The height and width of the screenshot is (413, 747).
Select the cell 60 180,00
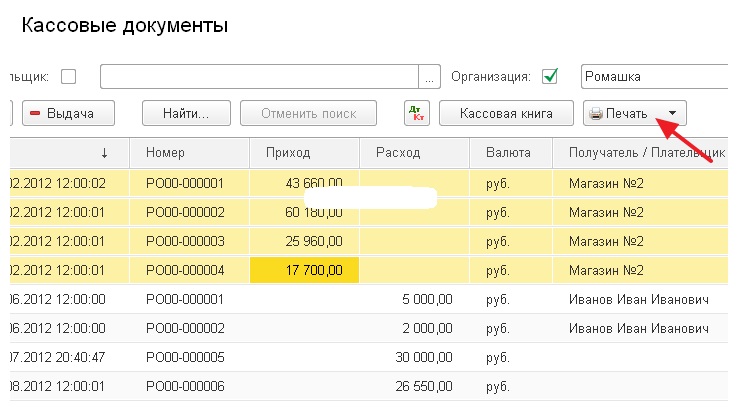pos(304,212)
